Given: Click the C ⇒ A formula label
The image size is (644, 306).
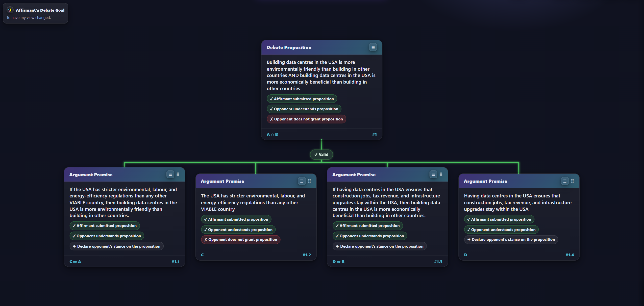Looking at the screenshot, I should (x=75, y=262).
